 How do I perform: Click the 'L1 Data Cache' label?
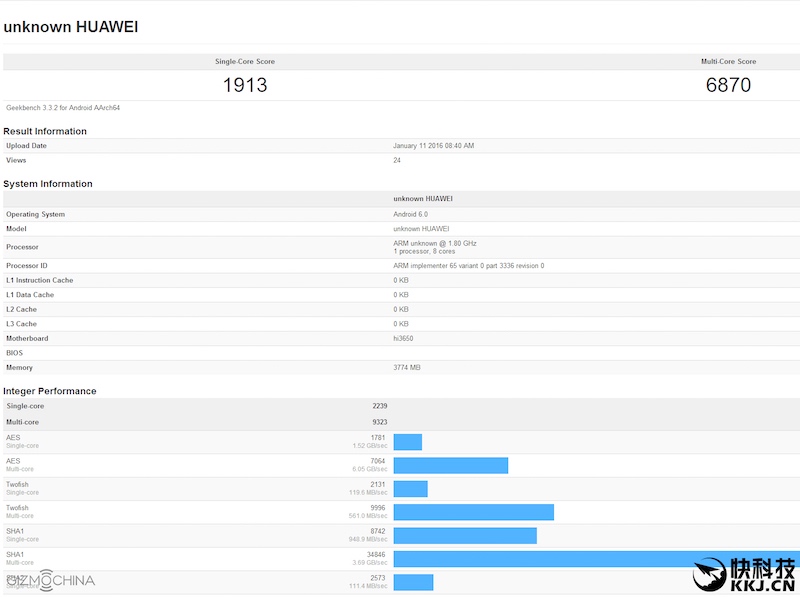[30, 295]
